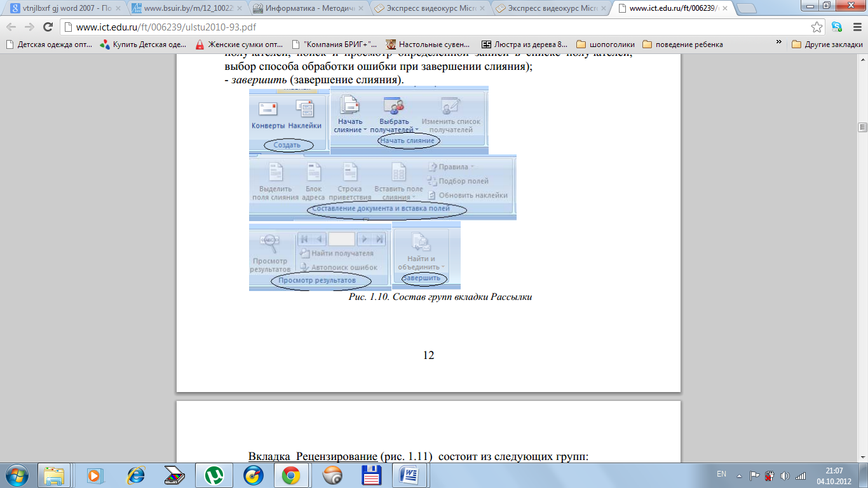Screen dimensions: 868x488
Task: Click the 'Конверты' icon in the figure
Action: [268, 114]
